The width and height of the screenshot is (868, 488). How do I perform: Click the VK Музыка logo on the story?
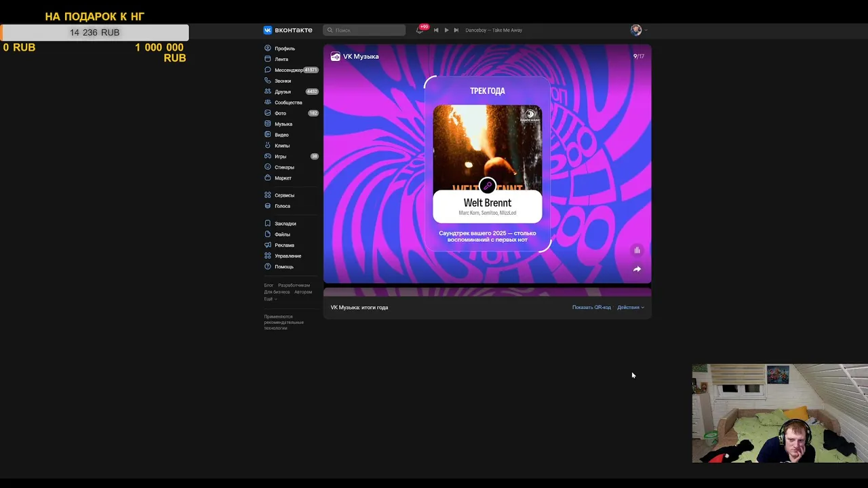pos(355,56)
